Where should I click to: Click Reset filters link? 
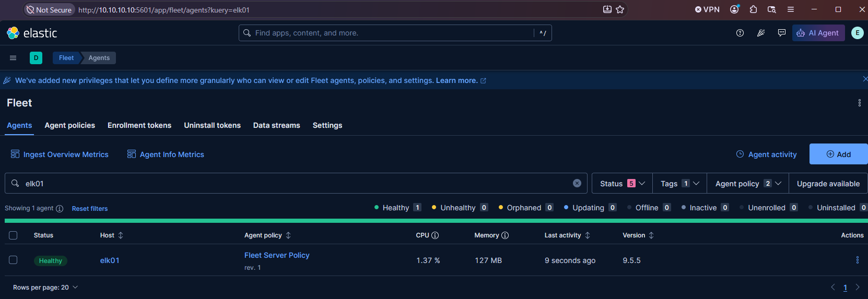coord(90,209)
